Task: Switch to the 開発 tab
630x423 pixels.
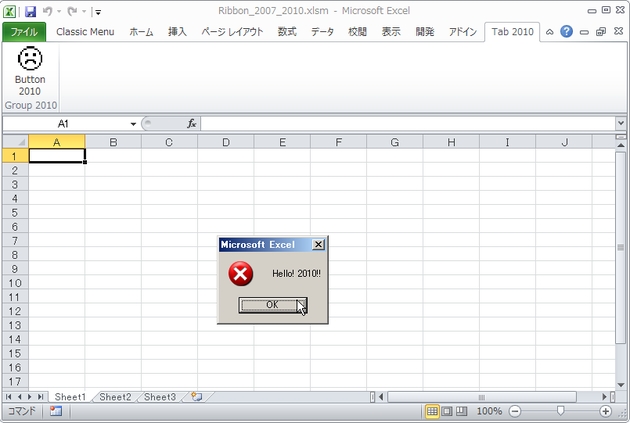Action: tap(425, 32)
